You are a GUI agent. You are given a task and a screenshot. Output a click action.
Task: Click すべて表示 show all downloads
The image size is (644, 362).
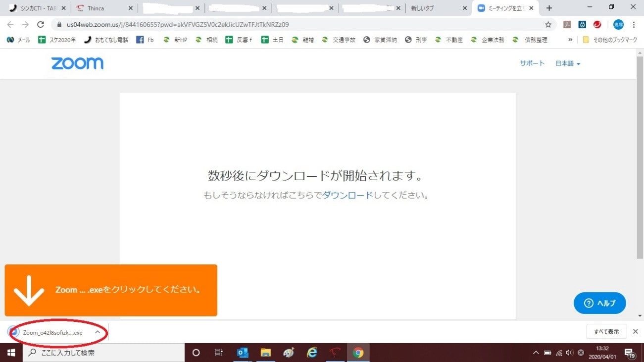pos(607,332)
